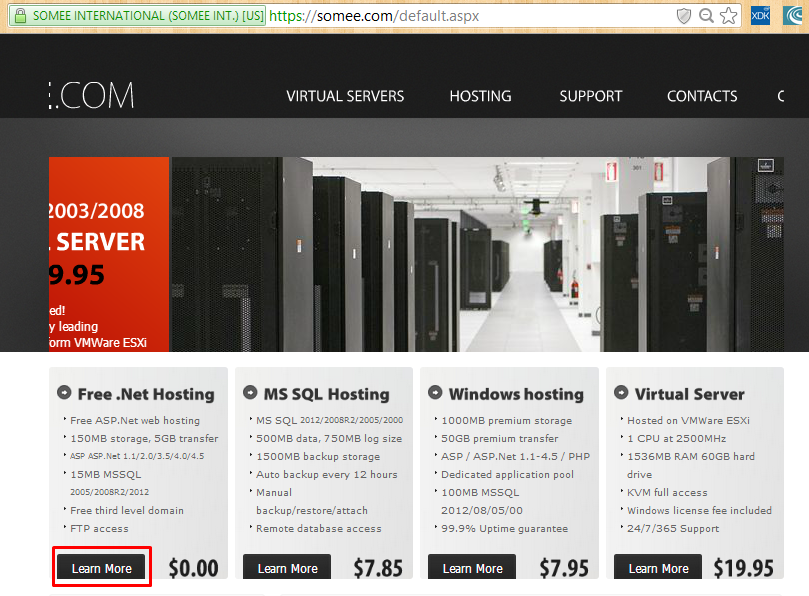Click the datacenter banner image
This screenshot has width=809, height=596.
pyautogui.click(x=476, y=254)
